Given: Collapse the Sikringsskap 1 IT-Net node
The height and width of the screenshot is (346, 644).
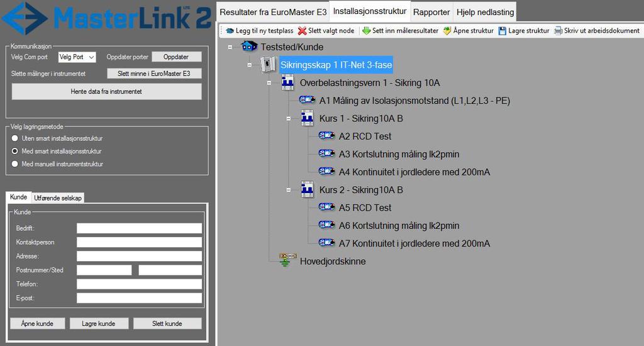Looking at the screenshot, I should click(249, 65).
